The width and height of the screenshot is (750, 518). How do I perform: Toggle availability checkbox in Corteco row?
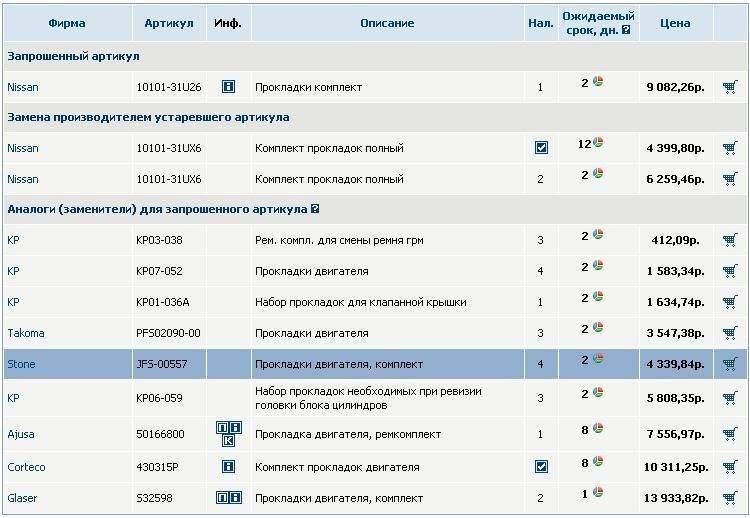[541, 467]
